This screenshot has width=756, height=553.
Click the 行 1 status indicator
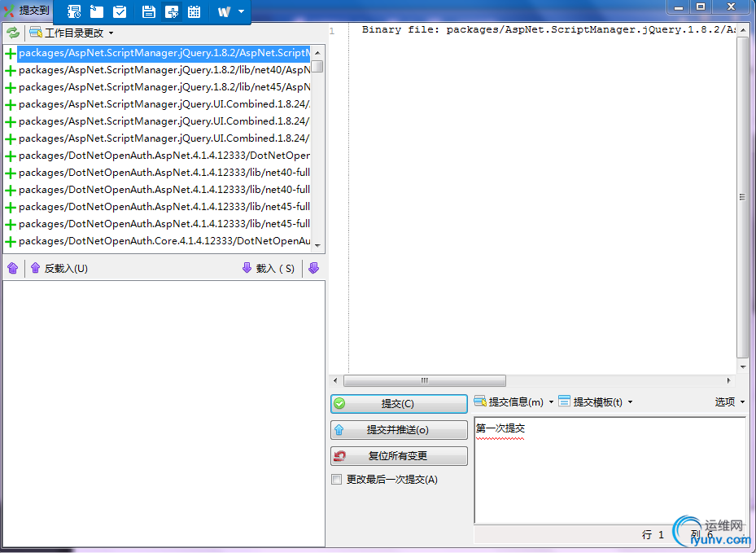point(653,534)
